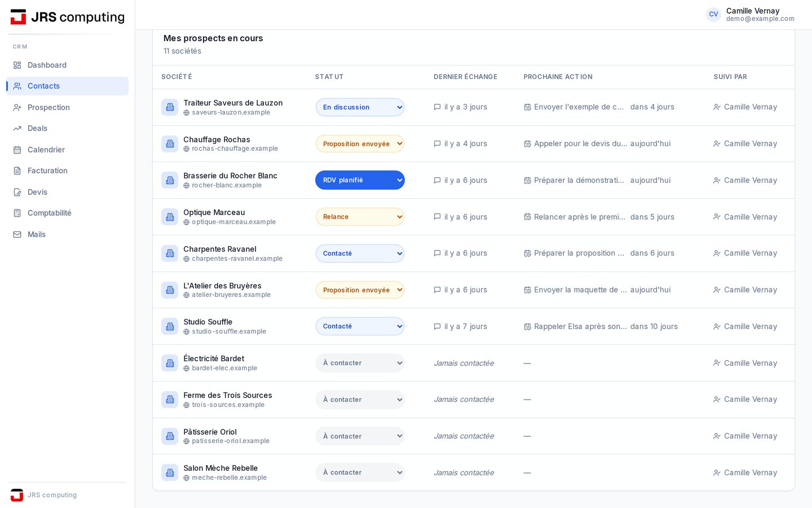Open Salon Mèche Rebelle status dropdown
812x508 pixels.
[x=360, y=472]
